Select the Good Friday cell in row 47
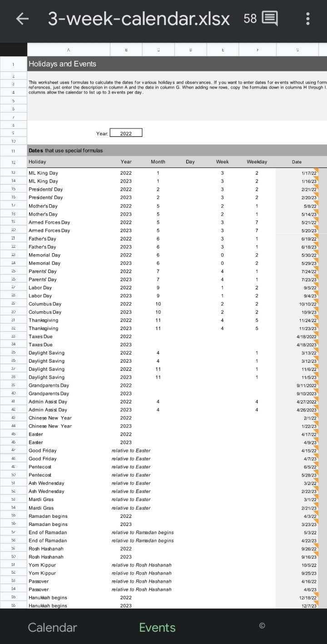This screenshot has height=644, width=327. [69, 451]
